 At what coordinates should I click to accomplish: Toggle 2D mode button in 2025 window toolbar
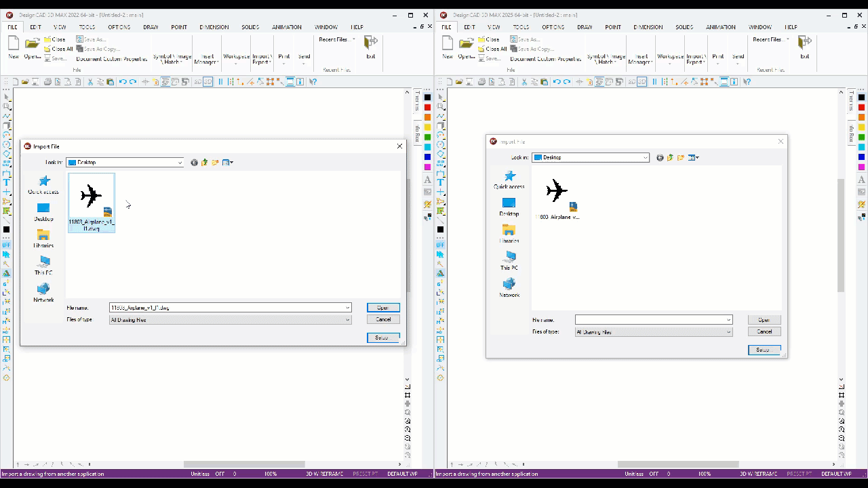point(631,81)
